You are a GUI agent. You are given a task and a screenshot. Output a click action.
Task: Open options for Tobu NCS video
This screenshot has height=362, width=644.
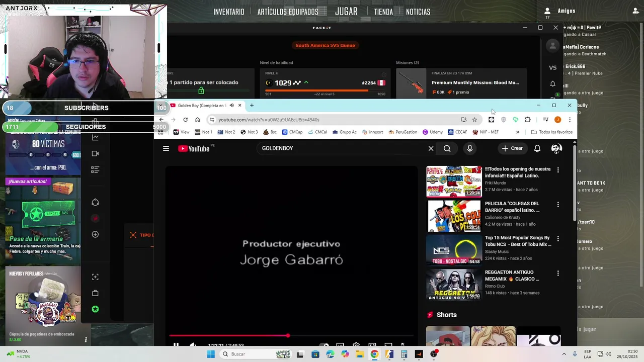pyautogui.click(x=557, y=239)
